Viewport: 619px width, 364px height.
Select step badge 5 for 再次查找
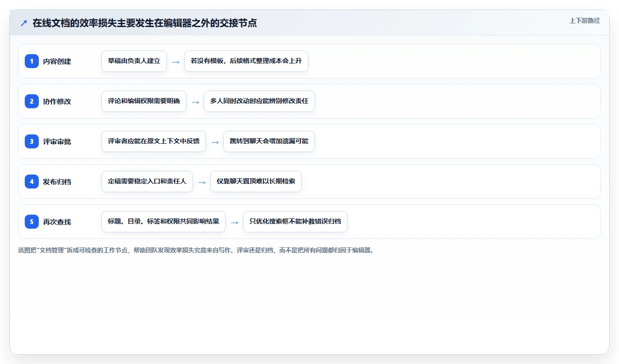[x=32, y=222]
